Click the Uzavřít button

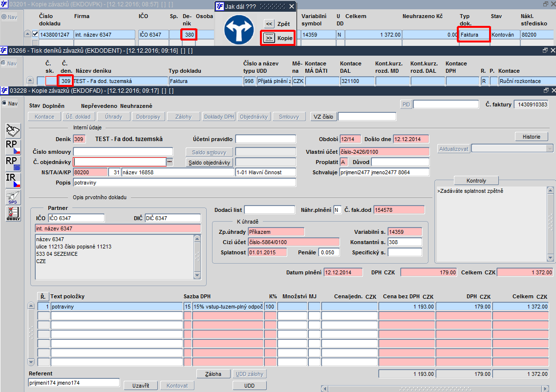coord(140,386)
